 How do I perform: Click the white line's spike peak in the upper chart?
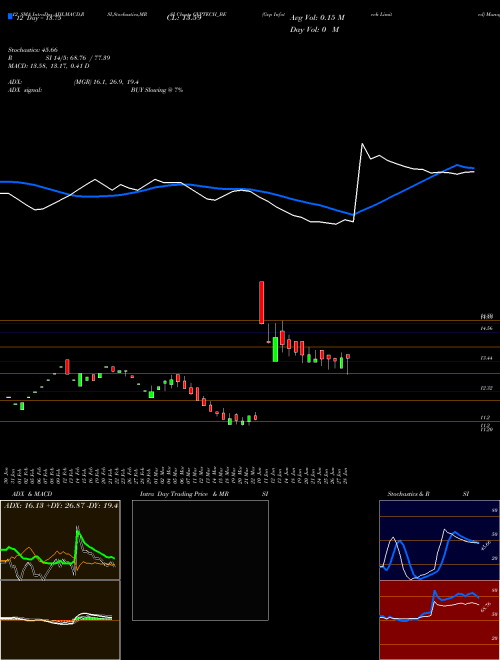click(362, 144)
